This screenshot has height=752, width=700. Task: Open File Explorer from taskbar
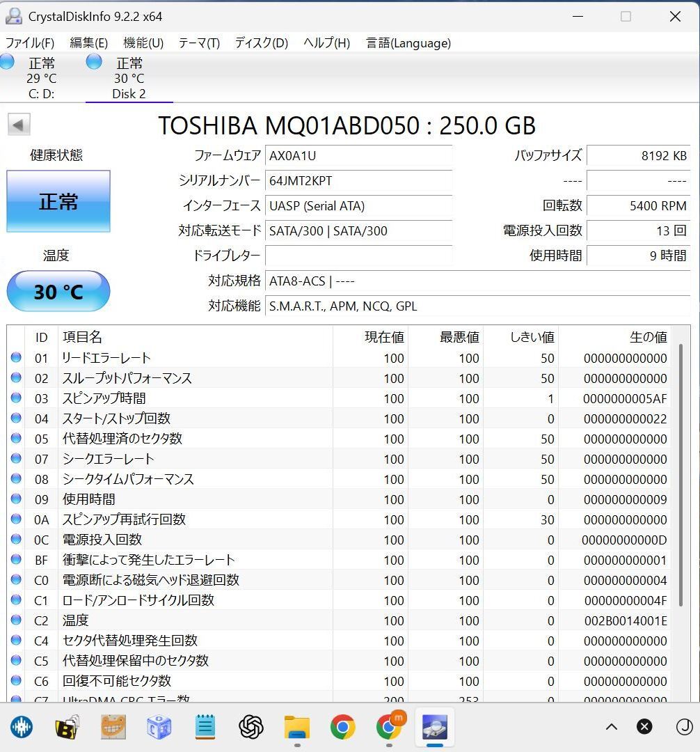point(297,727)
